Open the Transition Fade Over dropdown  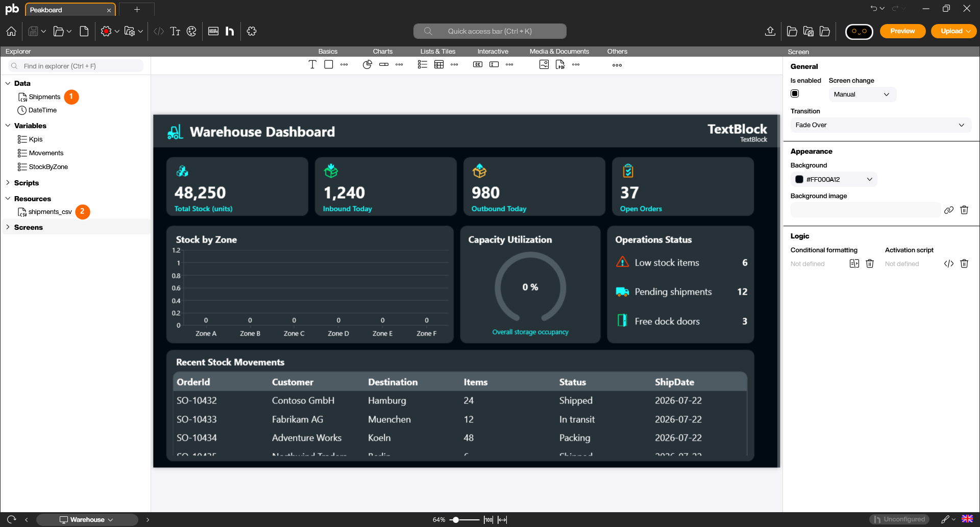[880, 125]
